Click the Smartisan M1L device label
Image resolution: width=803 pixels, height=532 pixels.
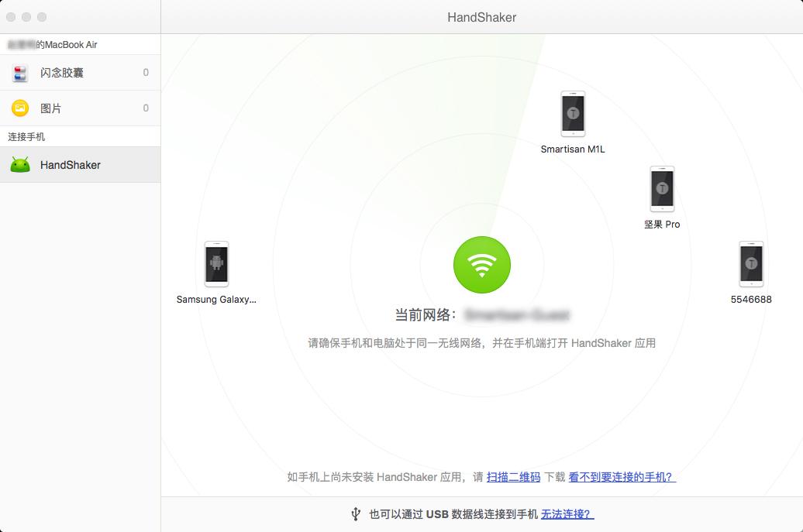coord(573,149)
